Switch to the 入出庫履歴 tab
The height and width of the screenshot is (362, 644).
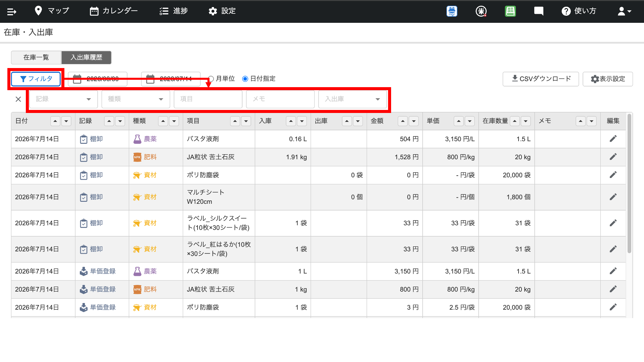tap(86, 58)
